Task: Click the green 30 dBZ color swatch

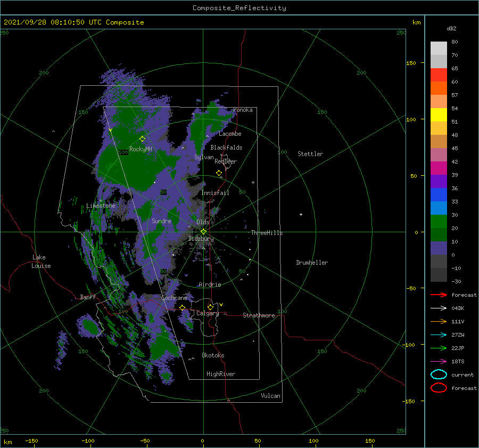Action: [x=439, y=221]
